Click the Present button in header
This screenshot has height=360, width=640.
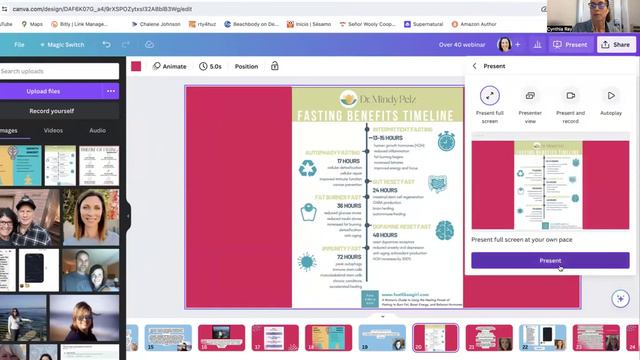570,44
